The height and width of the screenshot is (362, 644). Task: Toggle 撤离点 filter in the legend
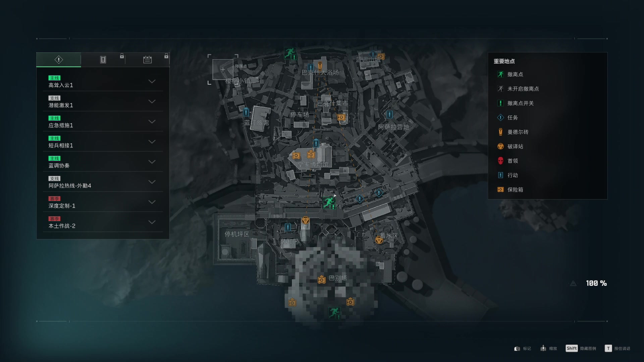click(x=510, y=74)
